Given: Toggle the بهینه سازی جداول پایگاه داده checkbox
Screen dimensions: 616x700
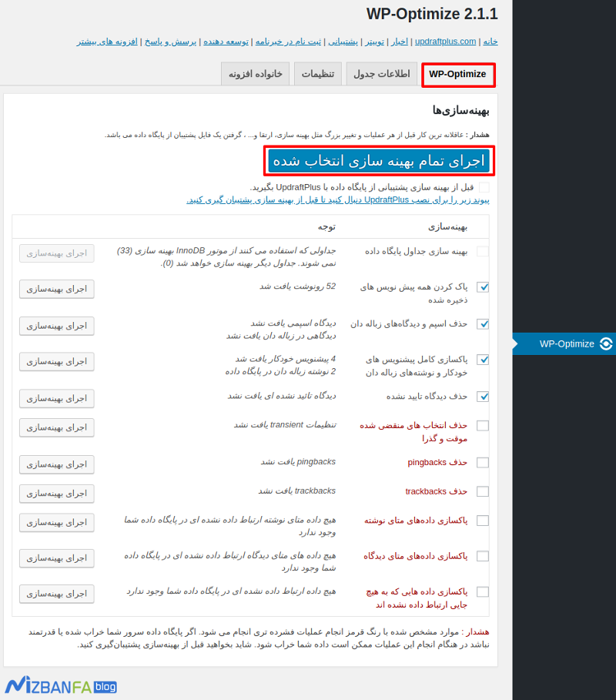Looking at the screenshot, I should (x=483, y=251).
